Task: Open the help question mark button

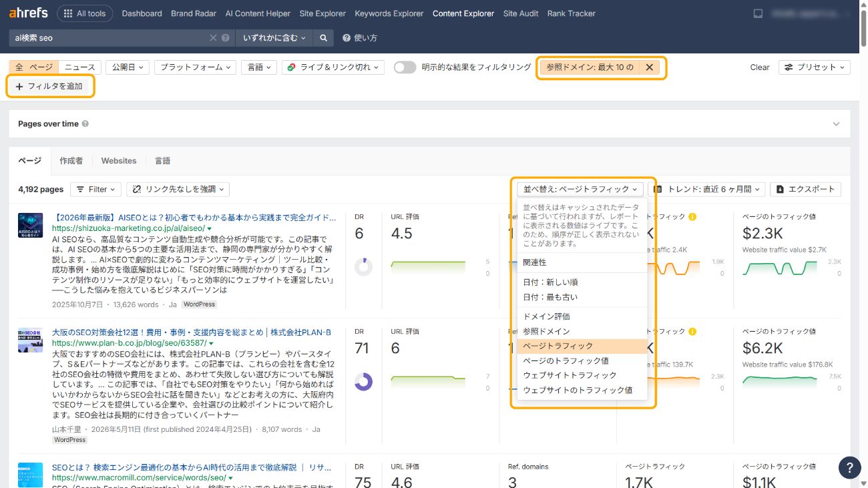Action: click(850, 467)
